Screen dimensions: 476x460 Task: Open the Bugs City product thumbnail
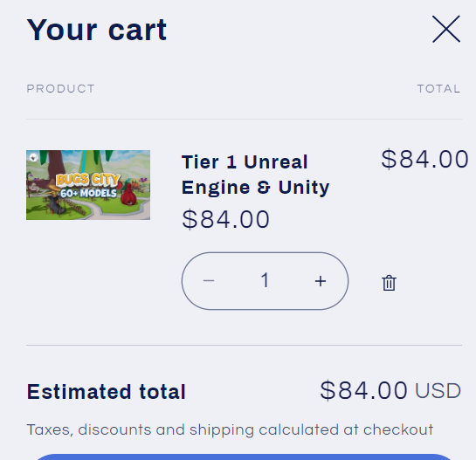(x=88, y=185)
